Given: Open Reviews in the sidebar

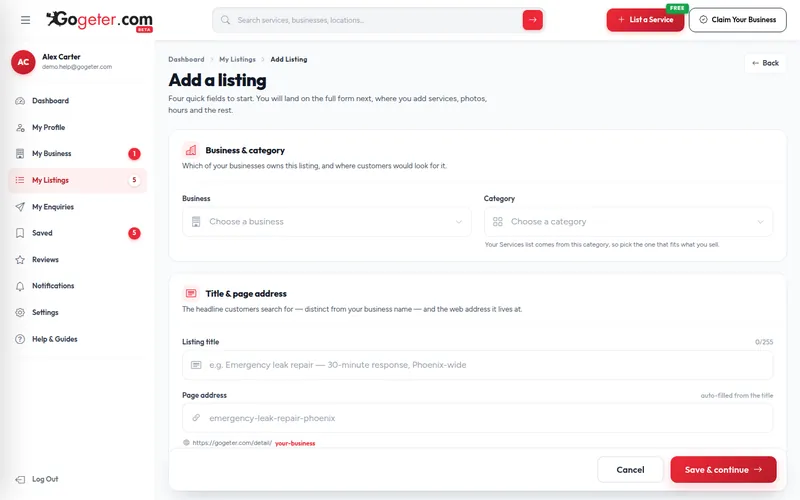Looking at the screenshot, I should tap(78, 260).
